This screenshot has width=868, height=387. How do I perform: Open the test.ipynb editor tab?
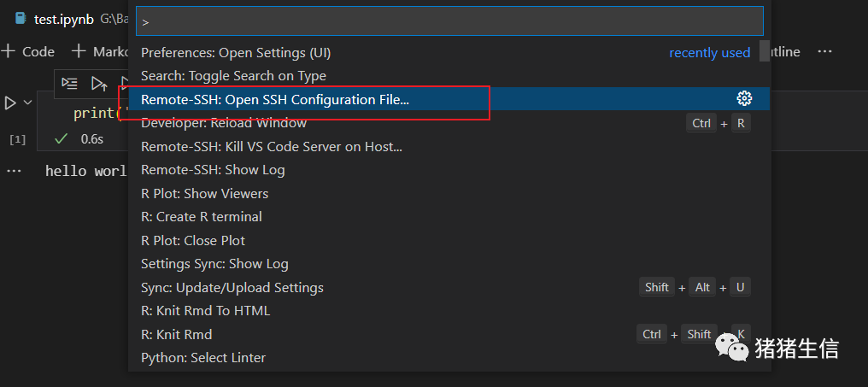point(64,19)
